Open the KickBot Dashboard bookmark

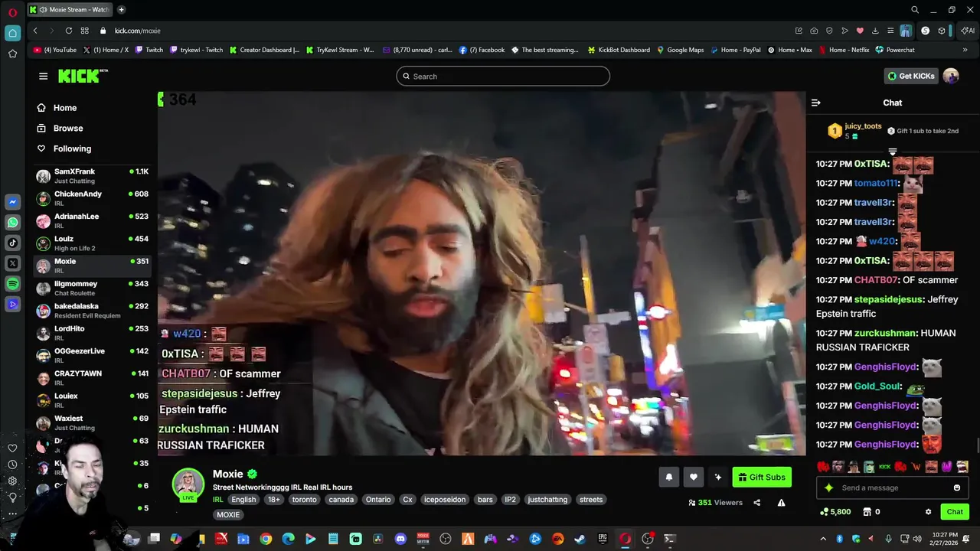(619, 50)
